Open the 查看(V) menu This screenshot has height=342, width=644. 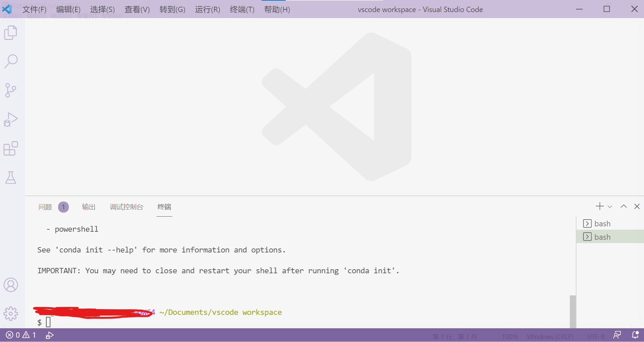click(137, 9)
